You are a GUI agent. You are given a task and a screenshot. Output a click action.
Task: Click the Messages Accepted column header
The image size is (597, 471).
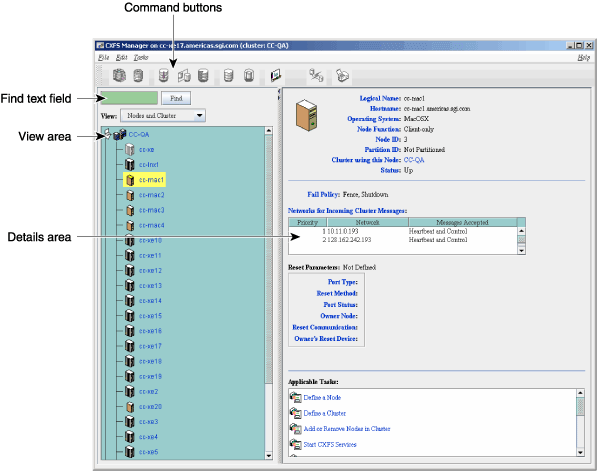pos(462,222)
